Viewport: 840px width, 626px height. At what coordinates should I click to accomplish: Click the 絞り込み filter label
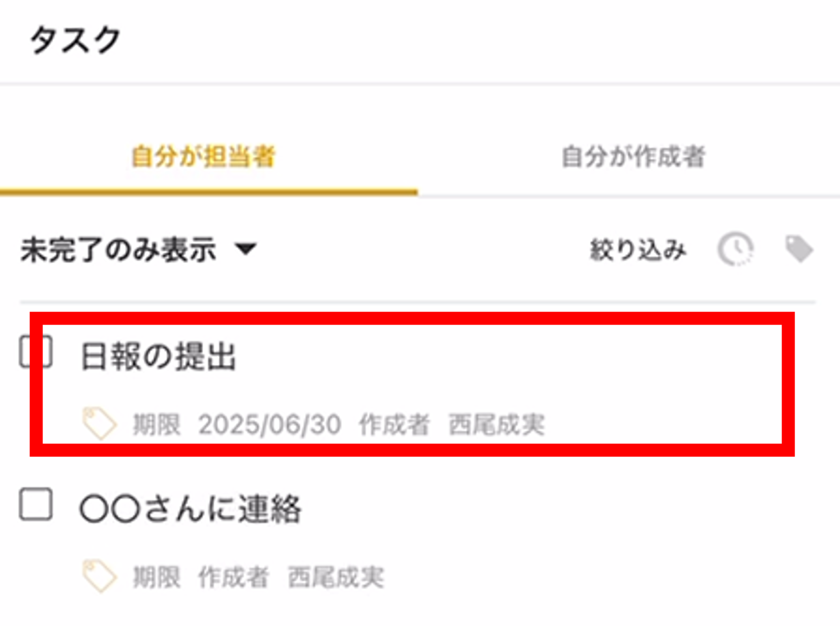click(638, 250)
